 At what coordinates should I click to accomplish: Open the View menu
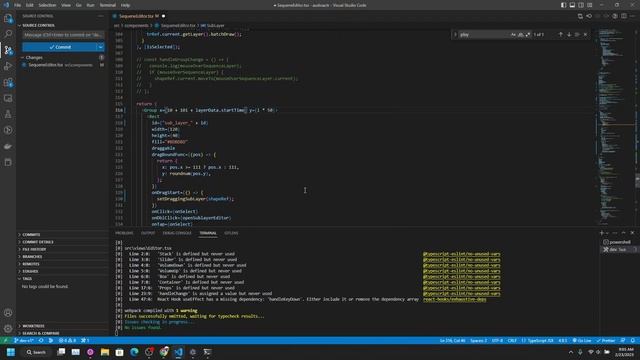click(x=66, y=5)
